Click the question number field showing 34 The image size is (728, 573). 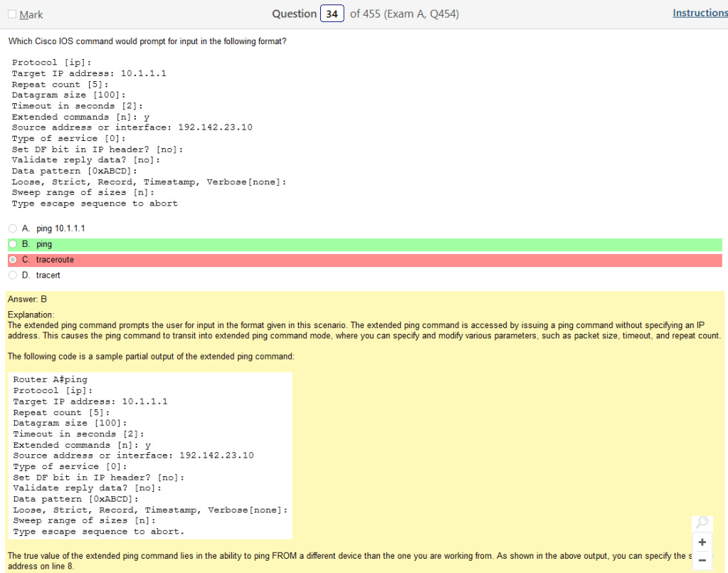point(332,14)
